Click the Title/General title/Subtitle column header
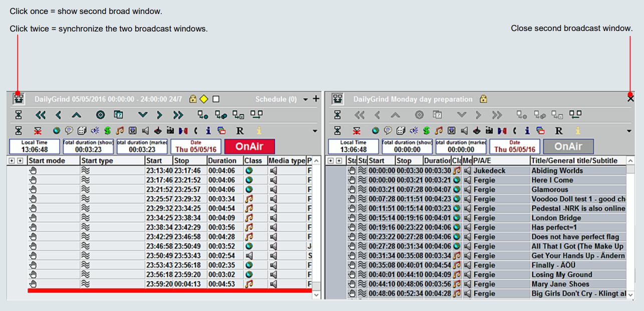The height and width of the screenshot is (311, 644). [x=574, y=160]
